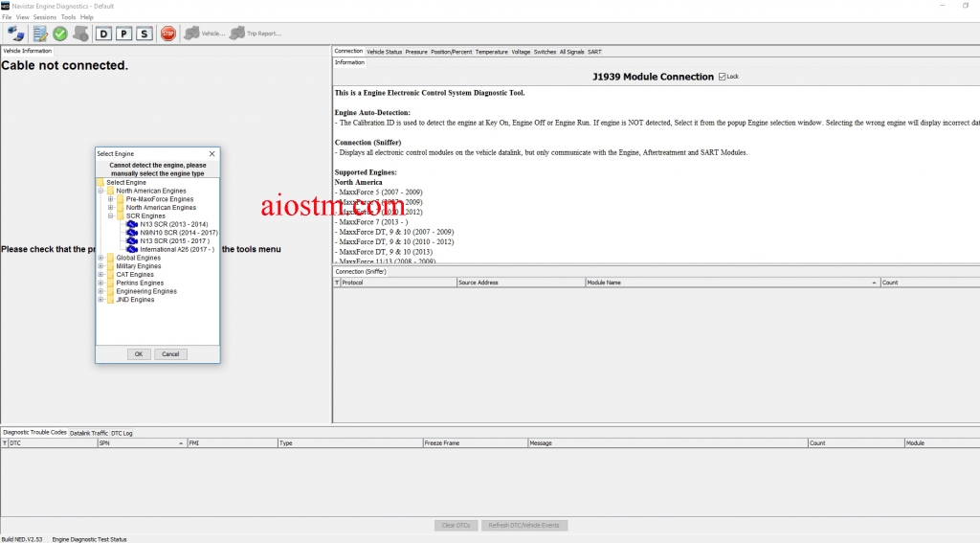
Task: Click the Global Engines folder icon
Action: click(x=110, y=258)
